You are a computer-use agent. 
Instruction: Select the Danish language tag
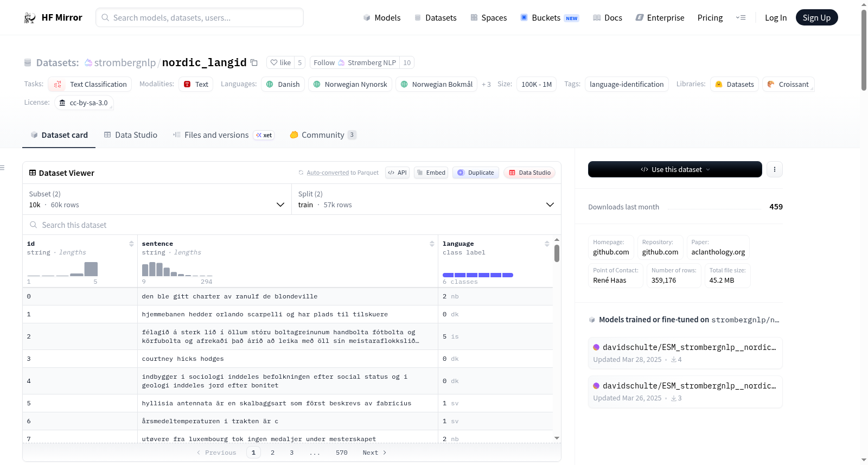coord(283,84)
